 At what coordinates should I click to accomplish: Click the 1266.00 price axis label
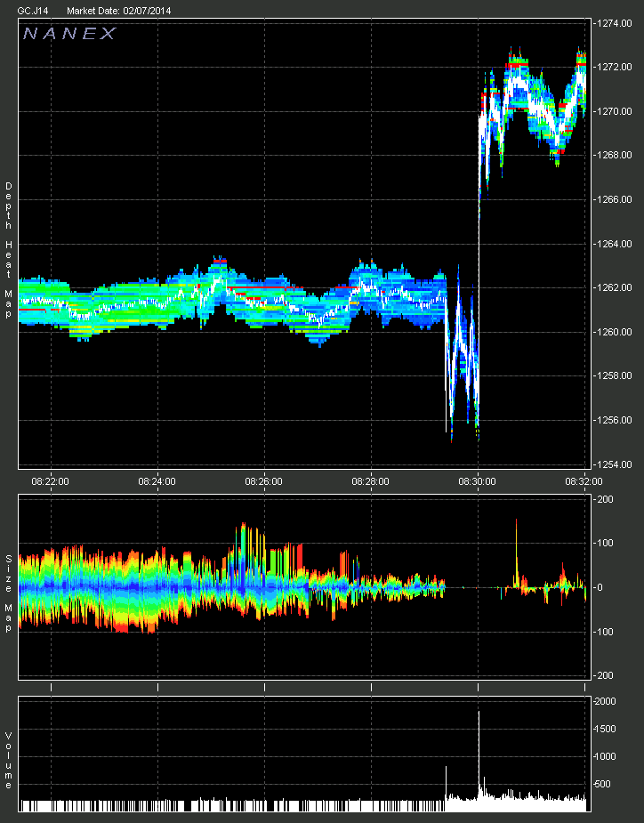click(x=614, y=199)
